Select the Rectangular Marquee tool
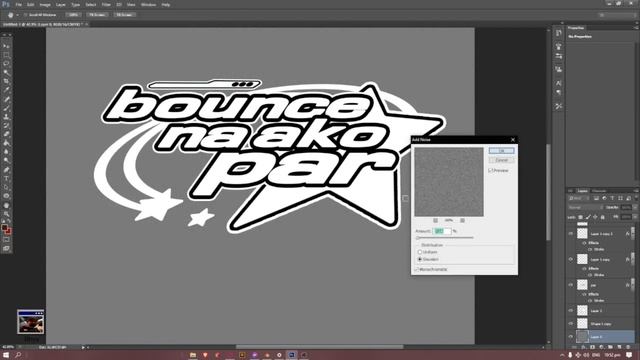The width and height of the screenshot is (640, 360). click(x=6, y=55)
